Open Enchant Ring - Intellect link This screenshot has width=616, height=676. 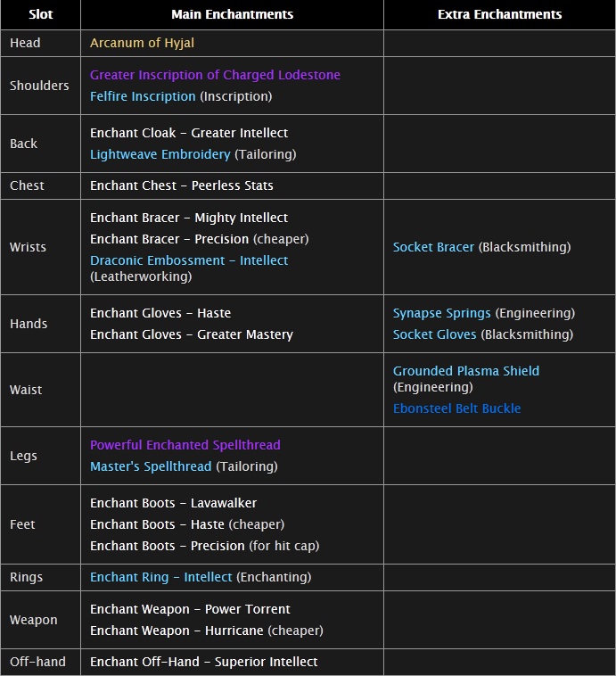(161, 577)
